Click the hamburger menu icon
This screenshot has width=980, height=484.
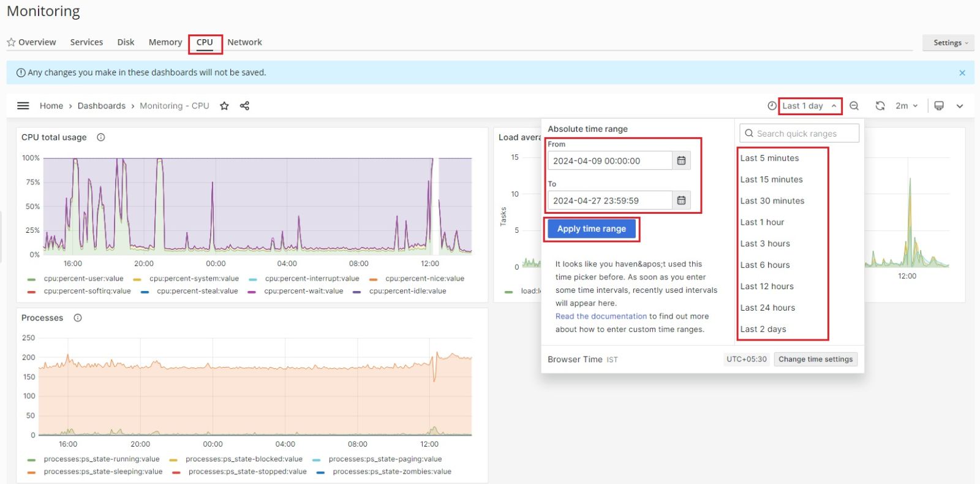click(23, 106)
